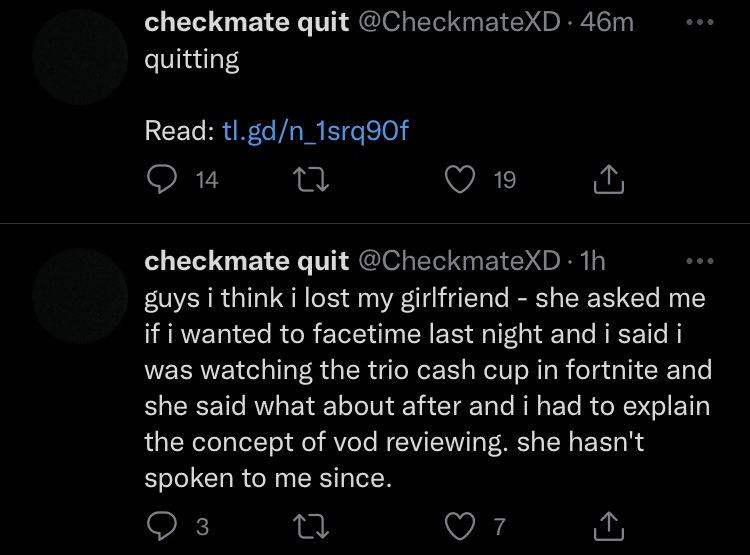Screen dimensions: 750x555
Task: Share the girlfriend tweet
Action: [x=609, y=526]
